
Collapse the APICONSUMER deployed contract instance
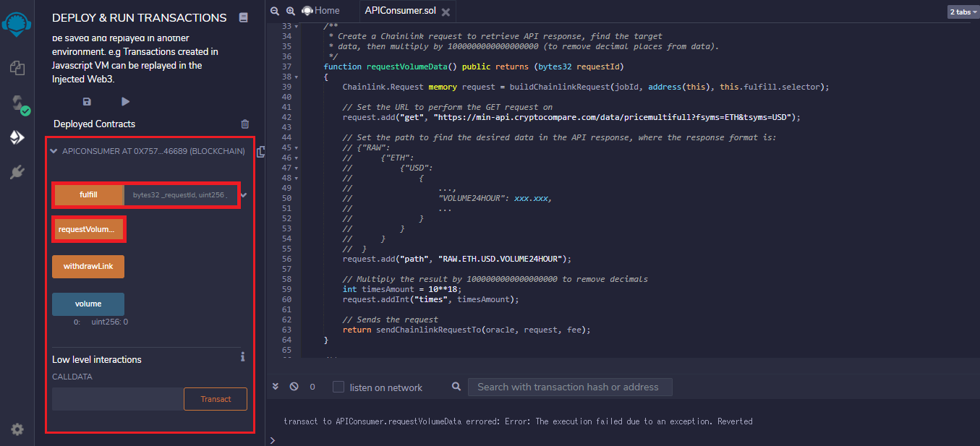point(54,152)
